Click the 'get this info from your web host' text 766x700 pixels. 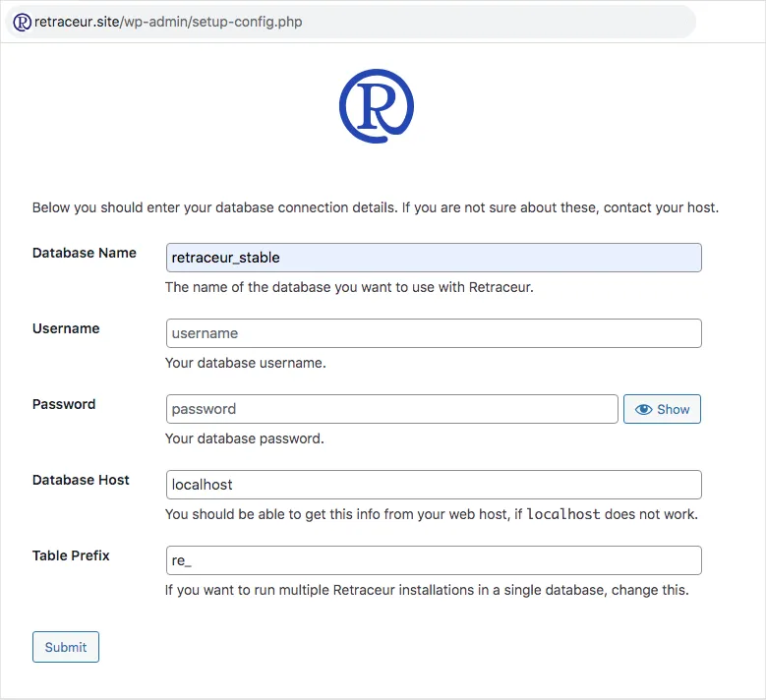(x=432, y=514)
